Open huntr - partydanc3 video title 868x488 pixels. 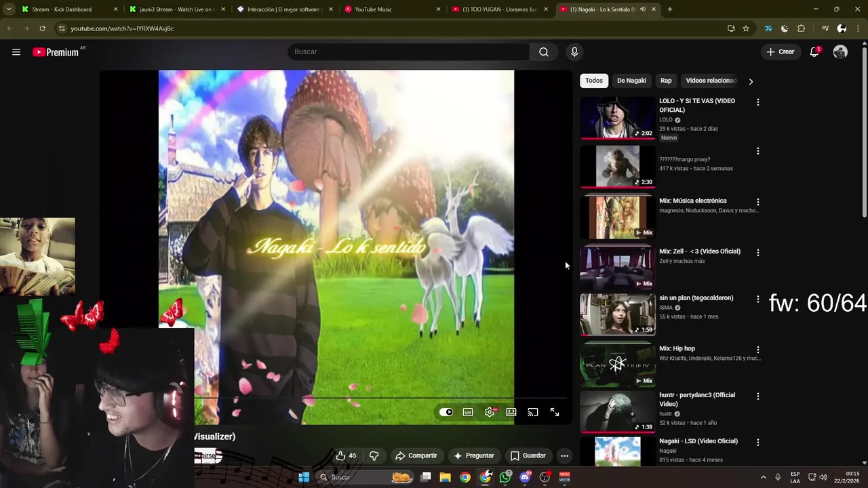(x=697, y=399)
